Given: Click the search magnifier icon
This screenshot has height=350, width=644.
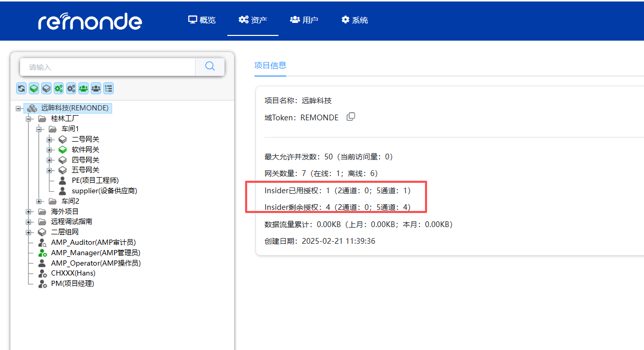Looking at the screenshot, I should click(x=210, y=67).
